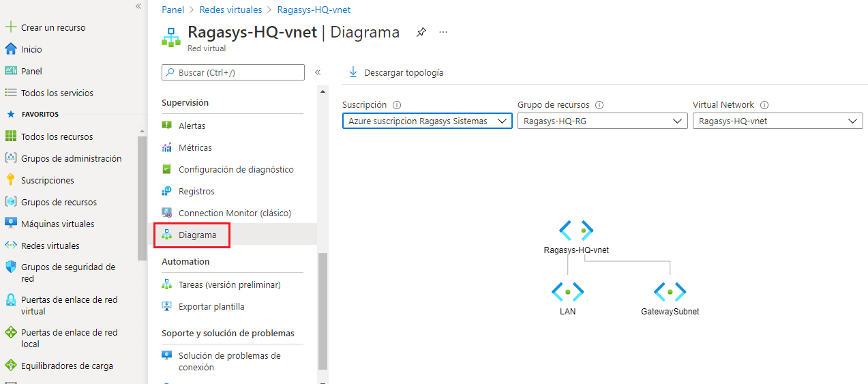Pin the Ragasys-HQ-vnet blade

pyautogui.click(x=421, y=32)
